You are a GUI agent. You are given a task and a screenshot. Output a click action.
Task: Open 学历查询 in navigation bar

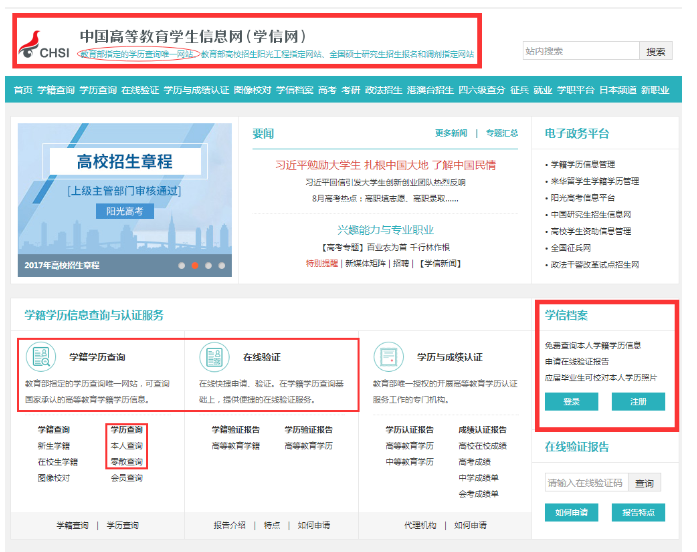(x=98, y=90)
